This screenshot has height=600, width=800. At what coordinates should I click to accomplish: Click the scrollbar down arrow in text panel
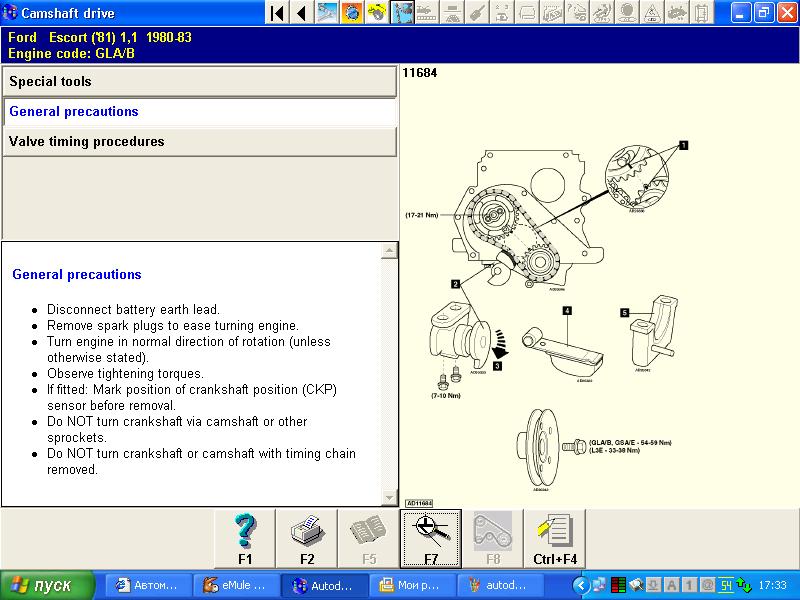click(x=389, y=497)
